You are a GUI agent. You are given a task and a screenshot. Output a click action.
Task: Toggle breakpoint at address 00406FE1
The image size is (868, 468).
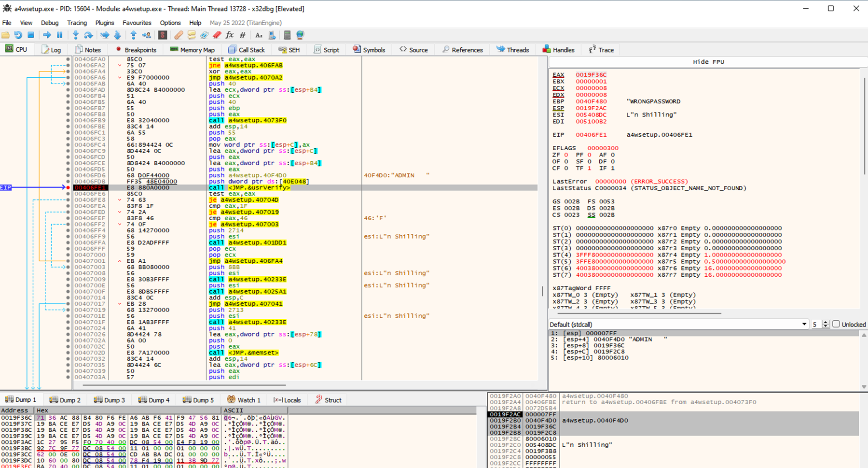tap(68, 187)
